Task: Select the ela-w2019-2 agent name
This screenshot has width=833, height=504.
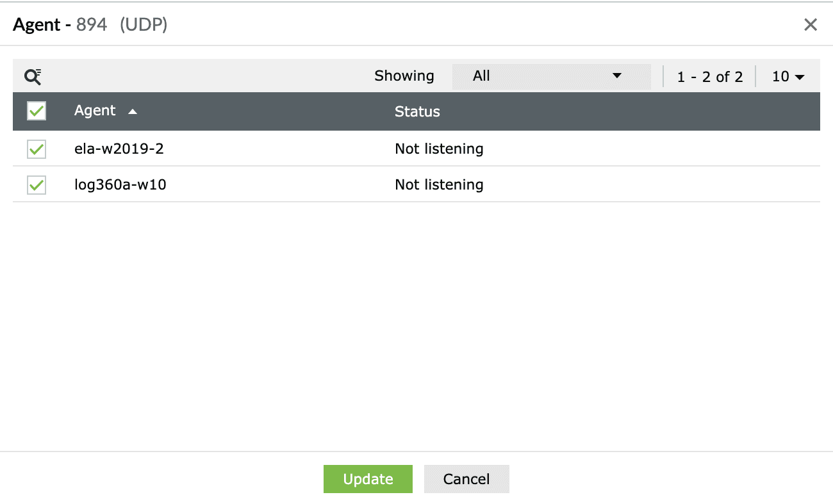Action: (119, 149)
